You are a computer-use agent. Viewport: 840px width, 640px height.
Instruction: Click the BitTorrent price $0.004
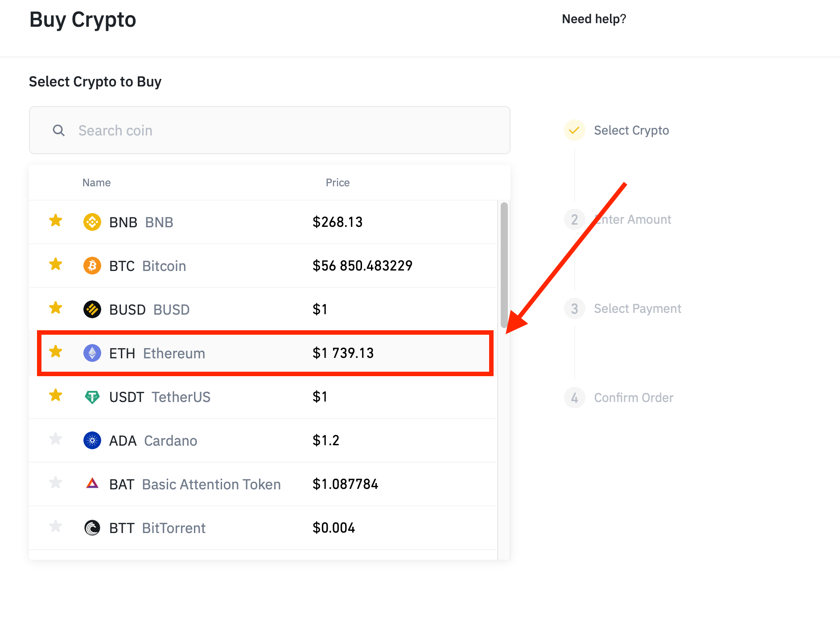click(334, 528)
